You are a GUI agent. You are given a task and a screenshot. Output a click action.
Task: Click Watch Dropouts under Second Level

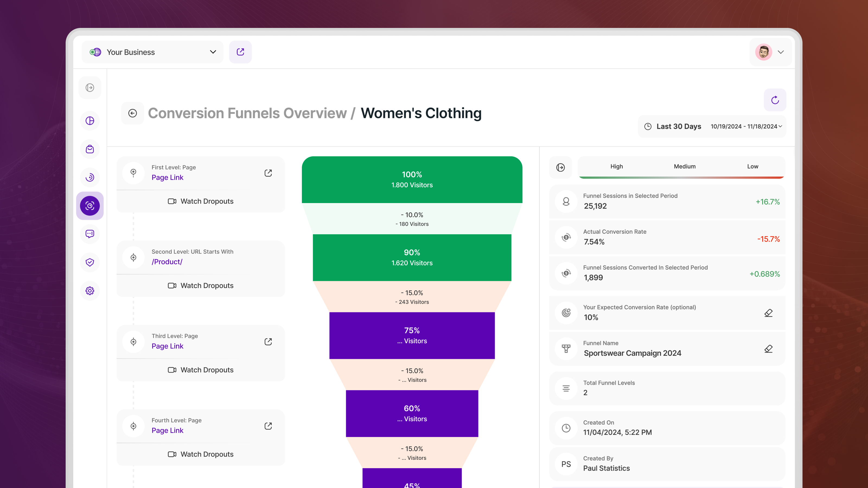click(x=201, y=285)
